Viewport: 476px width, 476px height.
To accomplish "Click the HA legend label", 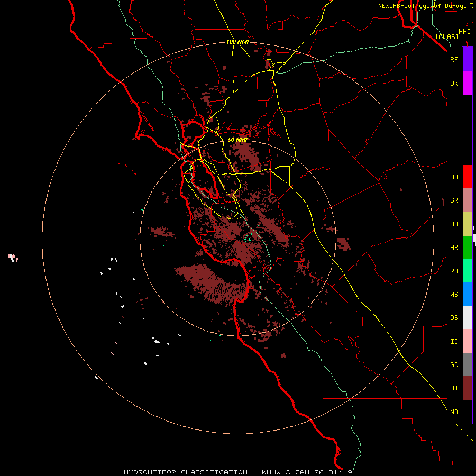I will 454,177.
